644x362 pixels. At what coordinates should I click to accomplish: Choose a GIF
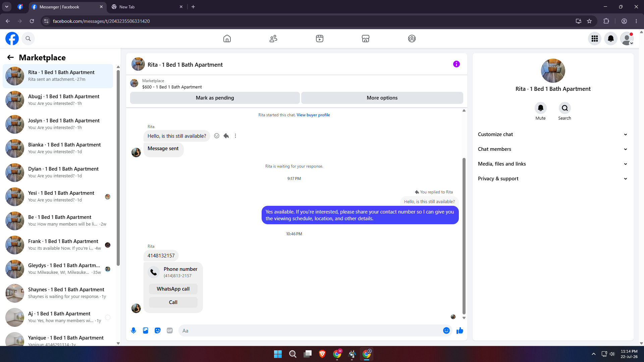click(x=170, y=330)
